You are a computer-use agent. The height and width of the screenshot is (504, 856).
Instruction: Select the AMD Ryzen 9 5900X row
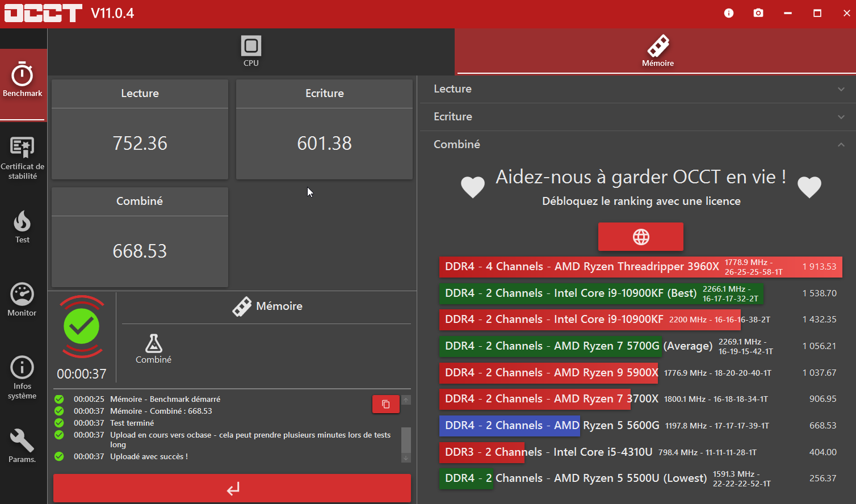pos(640,373)
